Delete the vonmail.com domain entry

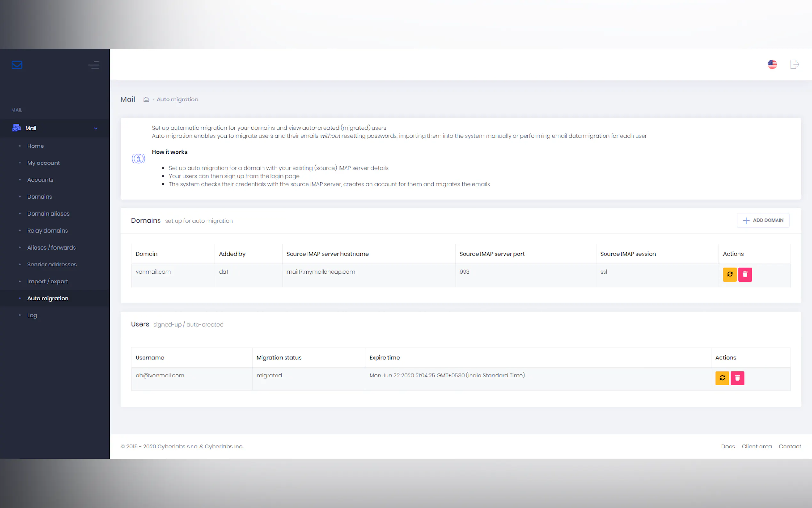[x=745, y=274]
